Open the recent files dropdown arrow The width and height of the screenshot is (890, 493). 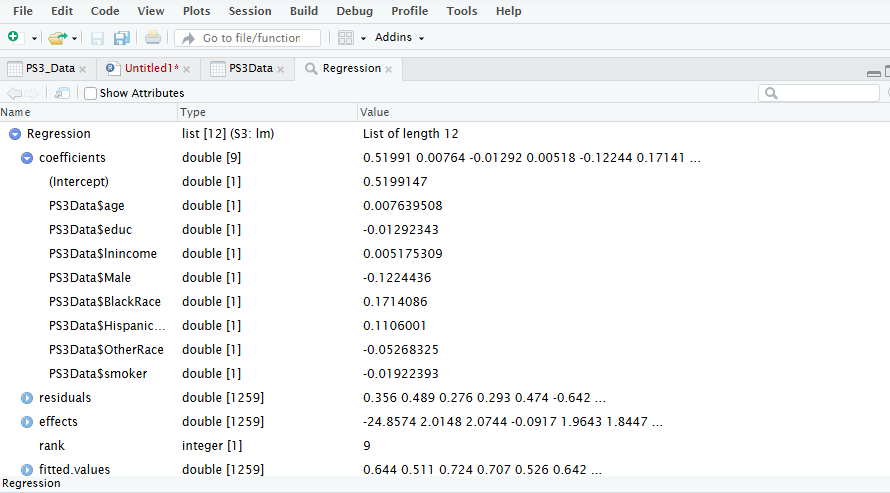coord(74,39)
